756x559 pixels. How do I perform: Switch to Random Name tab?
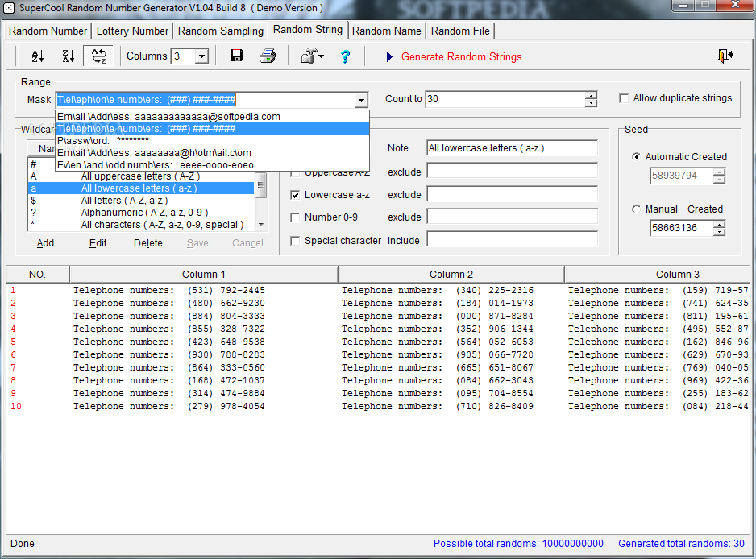tap(387, 31)
